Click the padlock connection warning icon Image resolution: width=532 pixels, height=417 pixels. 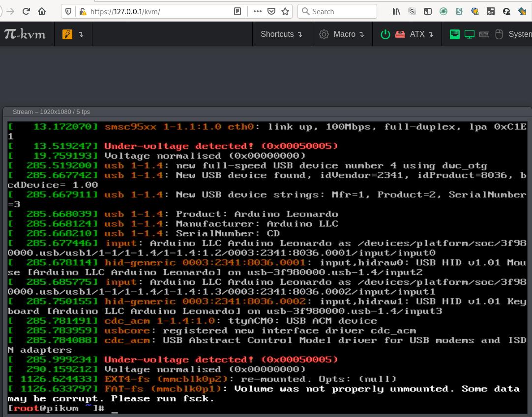[83, 11]
